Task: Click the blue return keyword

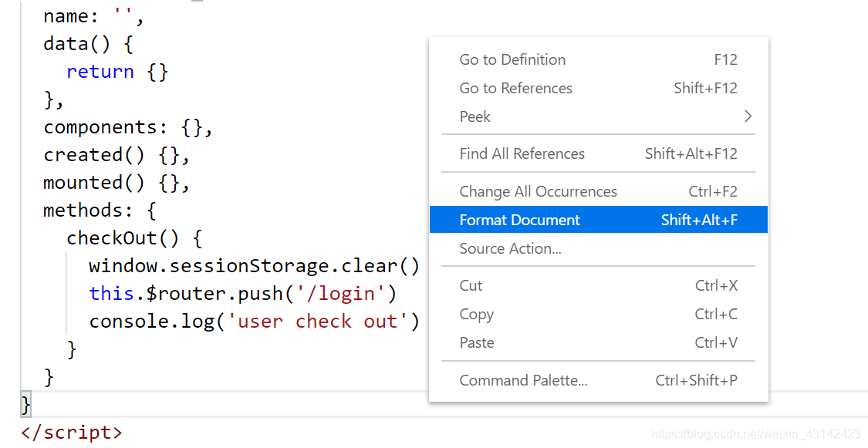Action: 100,72
